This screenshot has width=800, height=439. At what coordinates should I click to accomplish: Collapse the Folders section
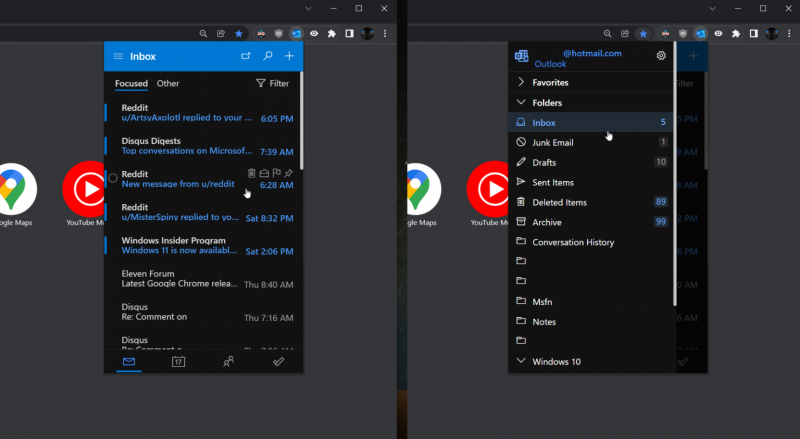point(546,102)
